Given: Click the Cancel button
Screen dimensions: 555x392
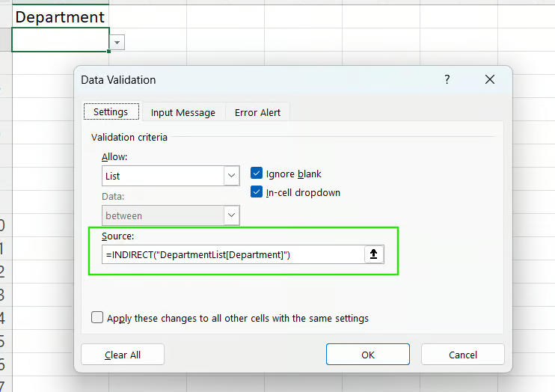Looking at the screenshot, I should tap(462, 355).
